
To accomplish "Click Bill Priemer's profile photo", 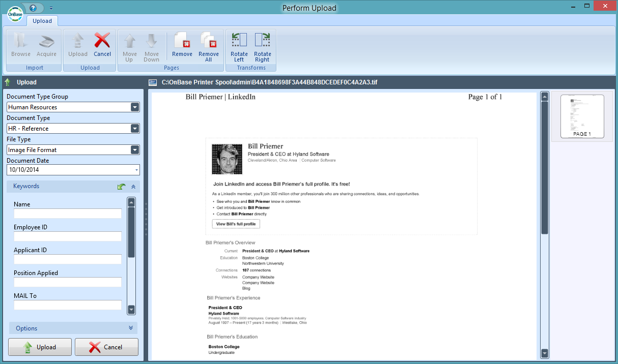I will coord(228,159).
